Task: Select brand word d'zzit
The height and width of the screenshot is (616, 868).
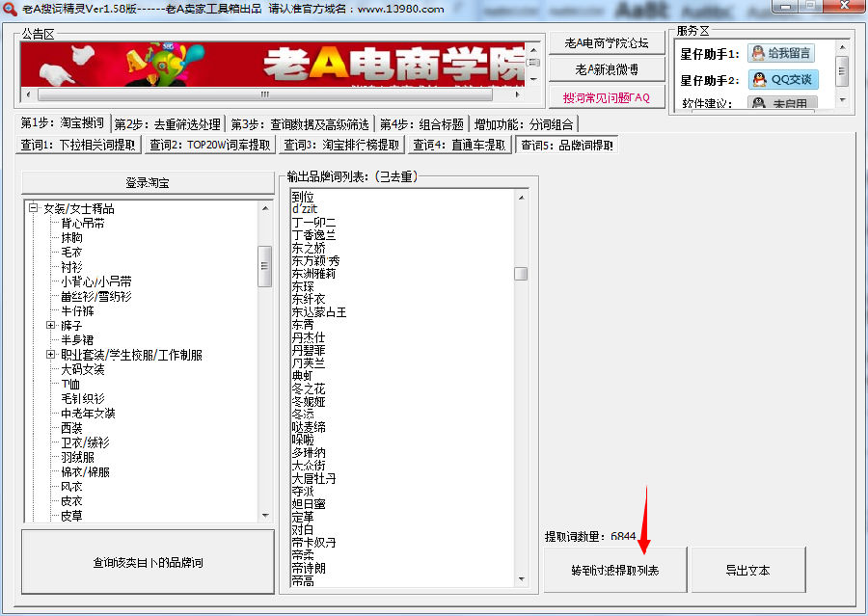Action: [x=305, y=209]
